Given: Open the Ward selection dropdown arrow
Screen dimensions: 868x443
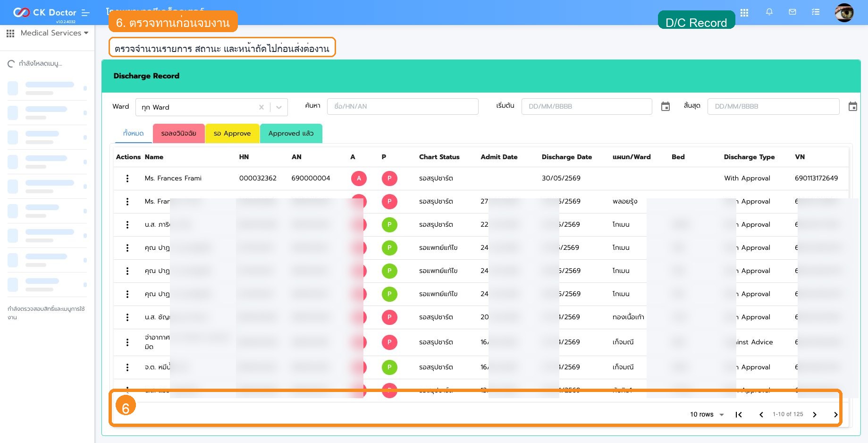Looking at the screenshot, I should [279, 107].
